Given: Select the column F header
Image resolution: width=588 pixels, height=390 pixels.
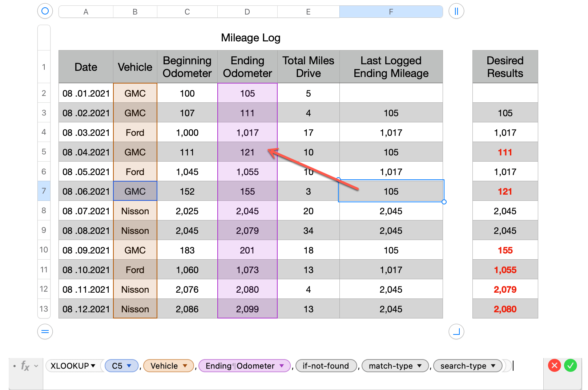Looking at the screenshot, I should (391, 11).
